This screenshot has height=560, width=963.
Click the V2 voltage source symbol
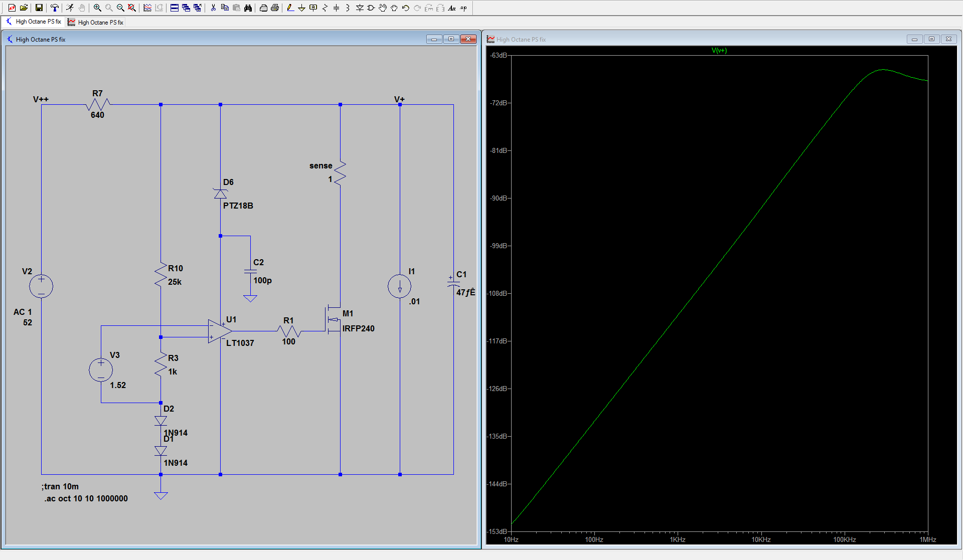tap(41, 286)
